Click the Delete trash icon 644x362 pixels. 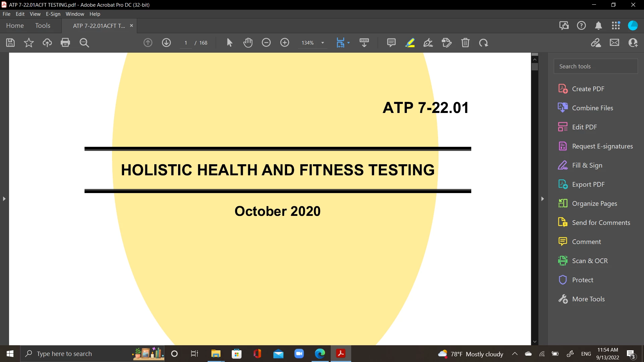click(465, 43)
